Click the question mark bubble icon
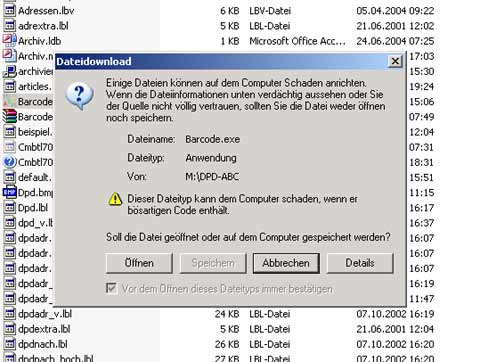Screen dimensions: 480x362 (79, 96)
